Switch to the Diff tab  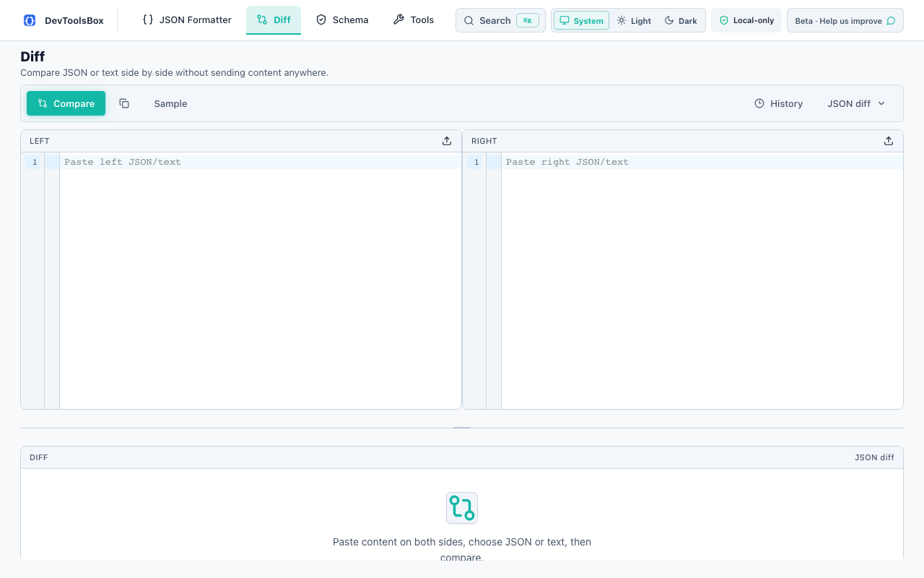coord(274,20)
